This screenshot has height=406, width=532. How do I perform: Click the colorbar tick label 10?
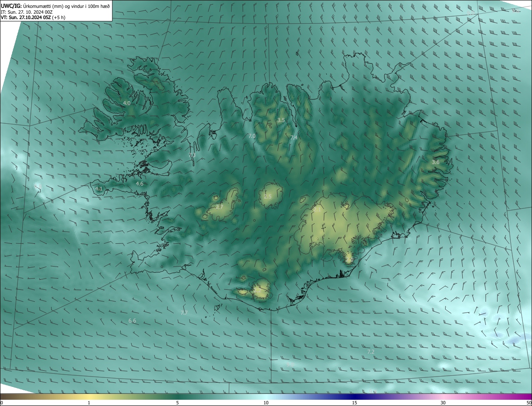(x=266, y=403)
